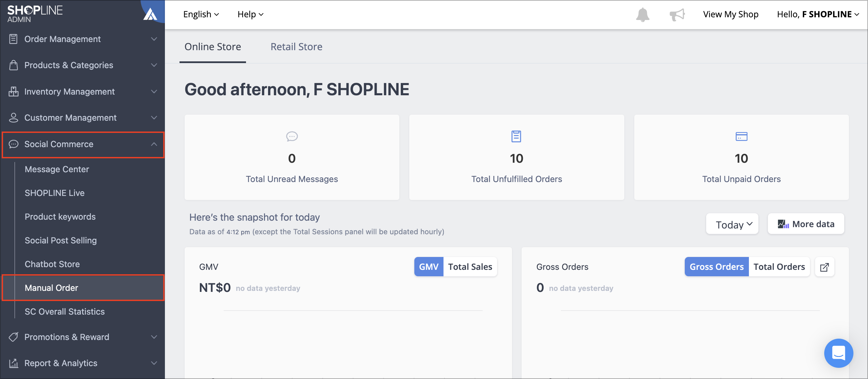Select the Total Orders toggle option
The height and width of the screenshot is (379, 868).
point(779,267)
